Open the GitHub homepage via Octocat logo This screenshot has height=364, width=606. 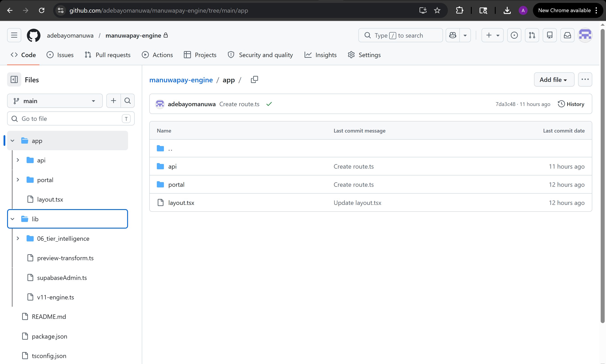[33, 35]
